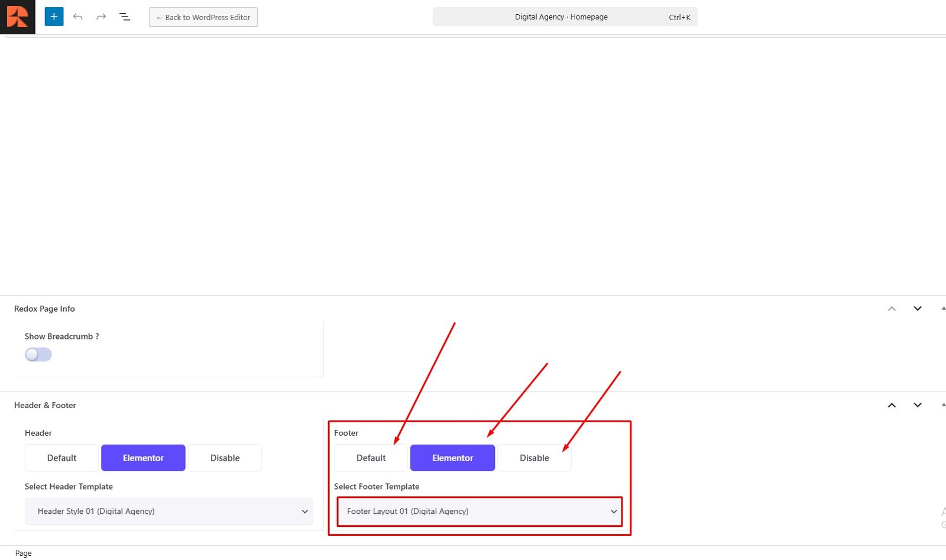946x560 pixels.
Task: Move Redox Page Info panel down
Action: [x=918, y=309]
